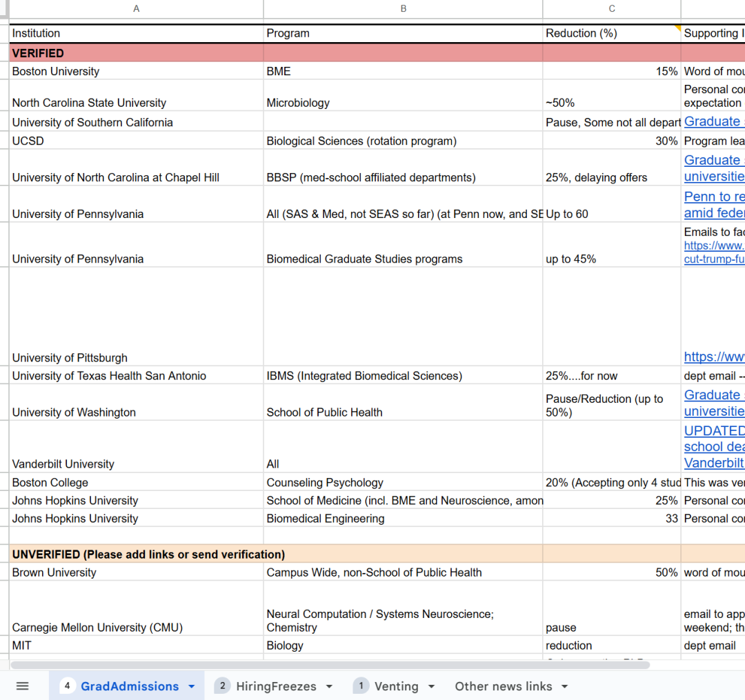The image size is (745, 700).
Task: Select the Microbiology program cell
Action: 403,95
